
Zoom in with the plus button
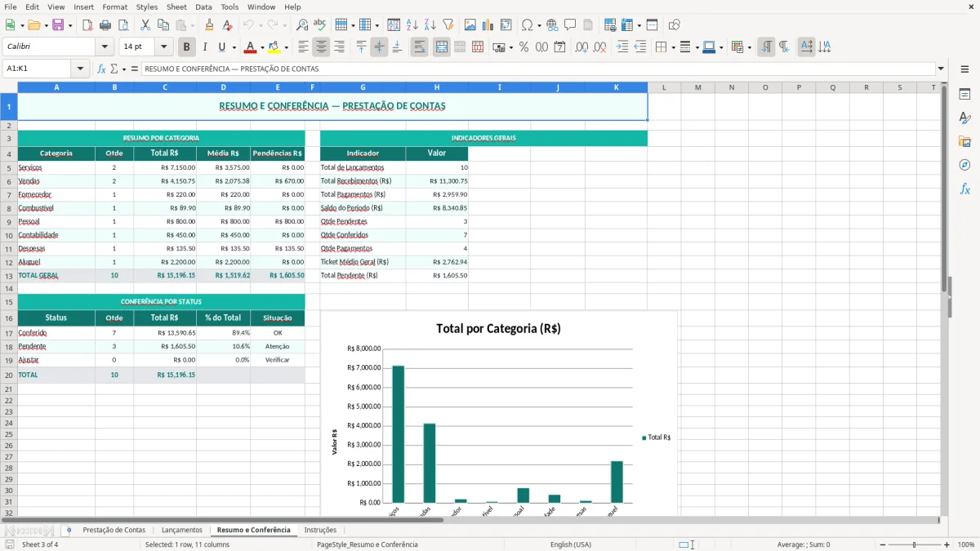(947, 544)
